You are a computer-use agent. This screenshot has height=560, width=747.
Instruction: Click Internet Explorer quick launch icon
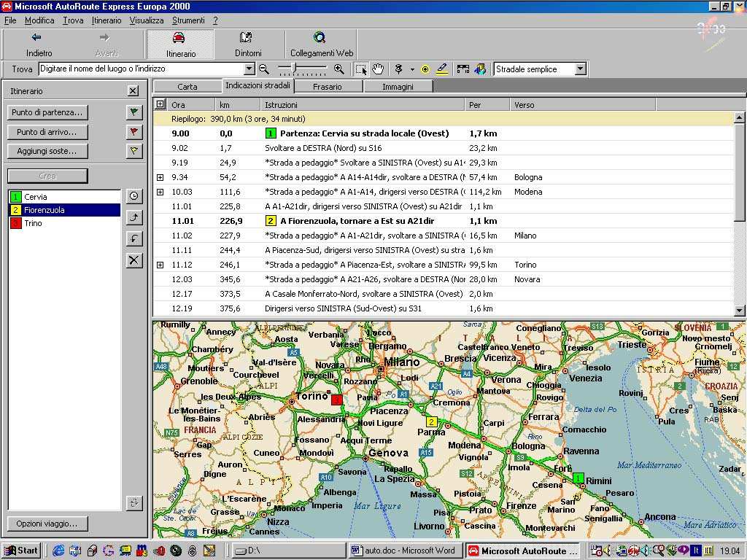coord(58,551)
